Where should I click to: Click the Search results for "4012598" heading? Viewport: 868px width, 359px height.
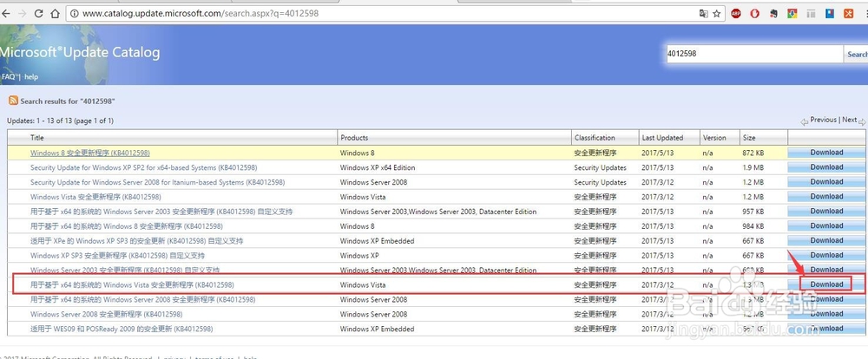click(68, 101)
